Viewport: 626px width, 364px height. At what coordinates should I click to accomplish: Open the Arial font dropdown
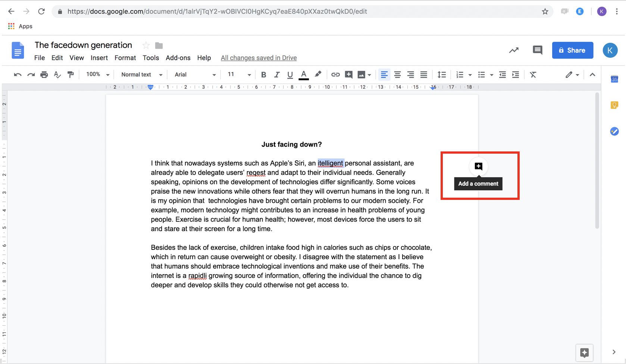195,75
